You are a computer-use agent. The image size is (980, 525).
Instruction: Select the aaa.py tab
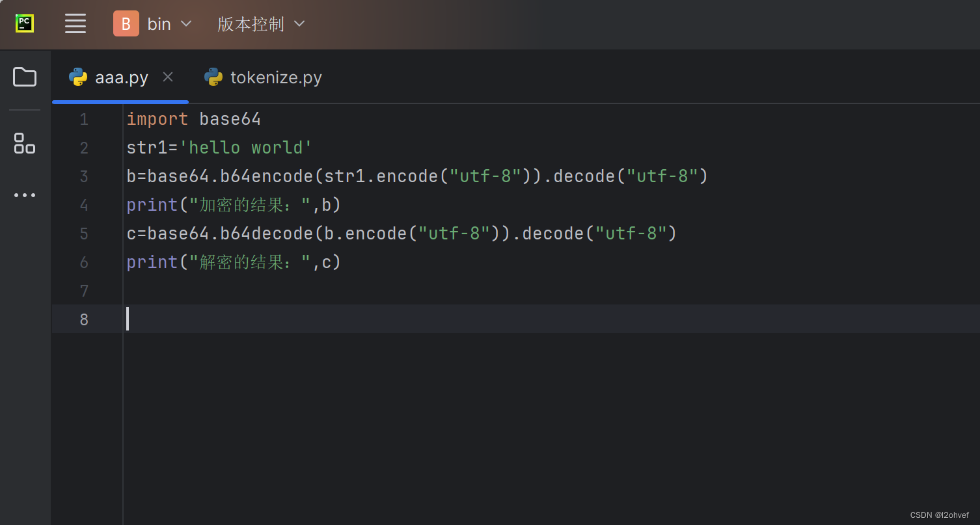point(121,77)
